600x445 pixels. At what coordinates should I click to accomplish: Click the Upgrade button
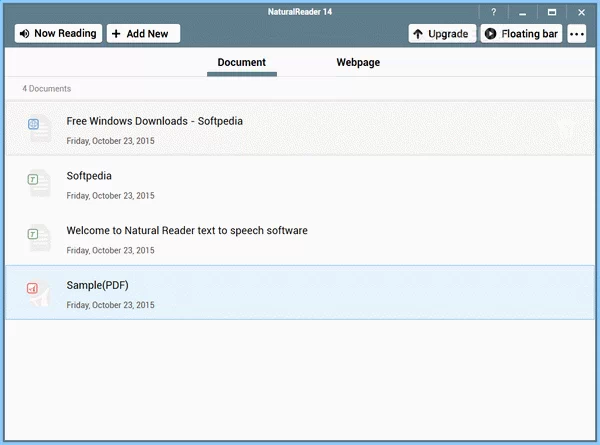441,34
